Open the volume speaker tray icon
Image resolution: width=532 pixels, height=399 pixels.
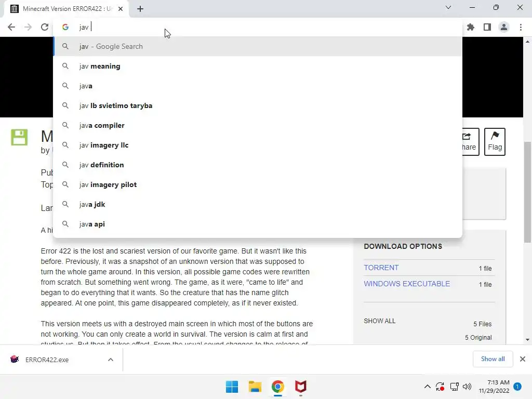click(467, 387)
